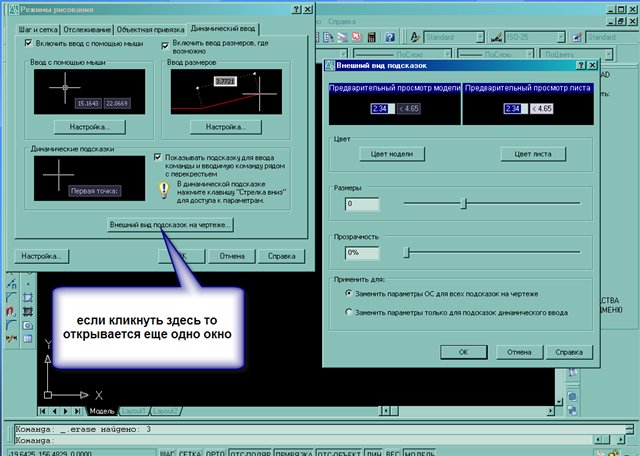This screenshot has width=640, height=456.
Task: Click 'Внешний вид подсказок на чертеже' button
Action: tap(170, 225)
